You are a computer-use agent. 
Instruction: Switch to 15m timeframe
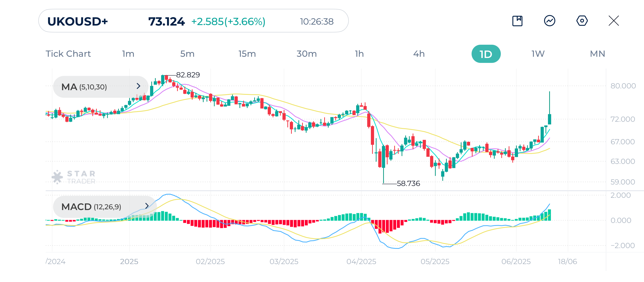click(x=247, y=54)
